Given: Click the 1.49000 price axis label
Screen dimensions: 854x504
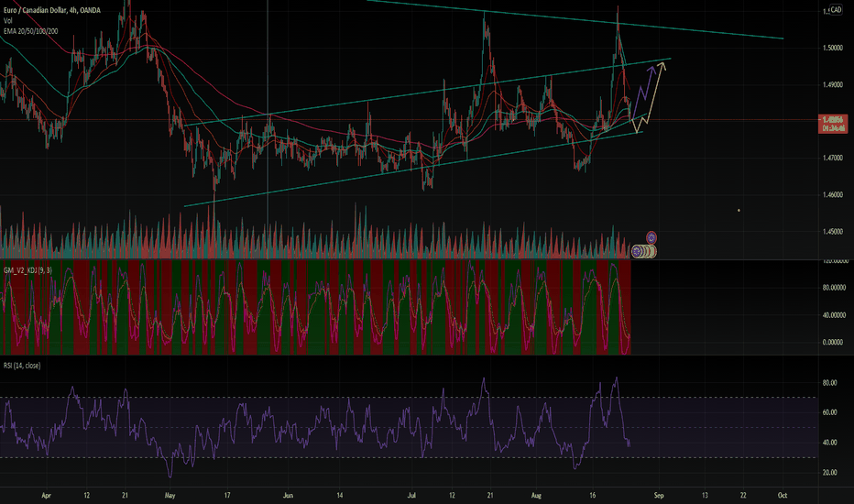Looking at the screenshot, I should pos(833,85).
